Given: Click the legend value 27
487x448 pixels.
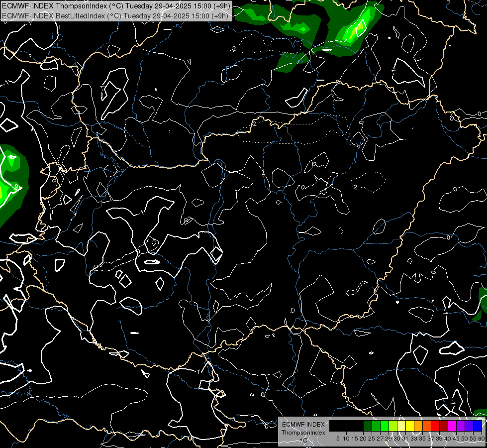Looking at the screenshot, I should (x=380, y=439).
